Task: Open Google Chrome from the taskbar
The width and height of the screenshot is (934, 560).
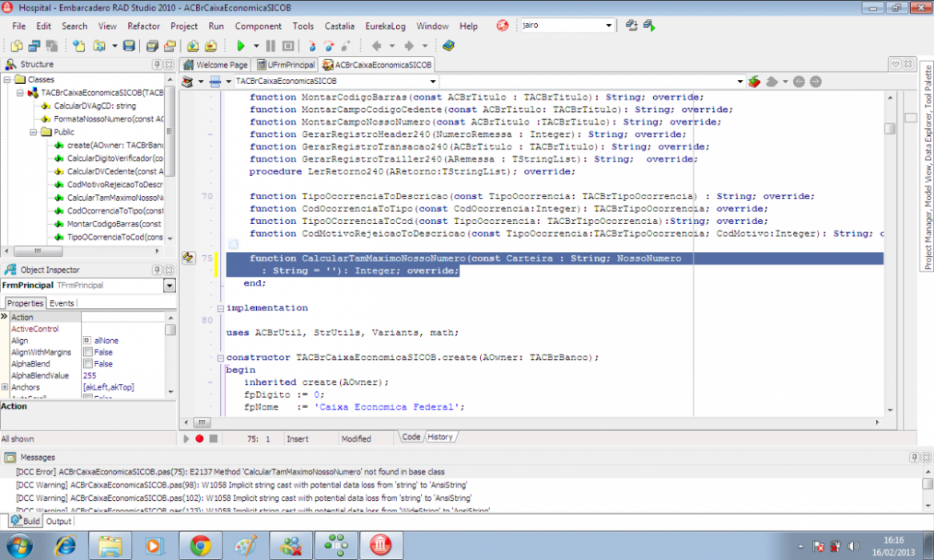Action: (x=200, y=545)
